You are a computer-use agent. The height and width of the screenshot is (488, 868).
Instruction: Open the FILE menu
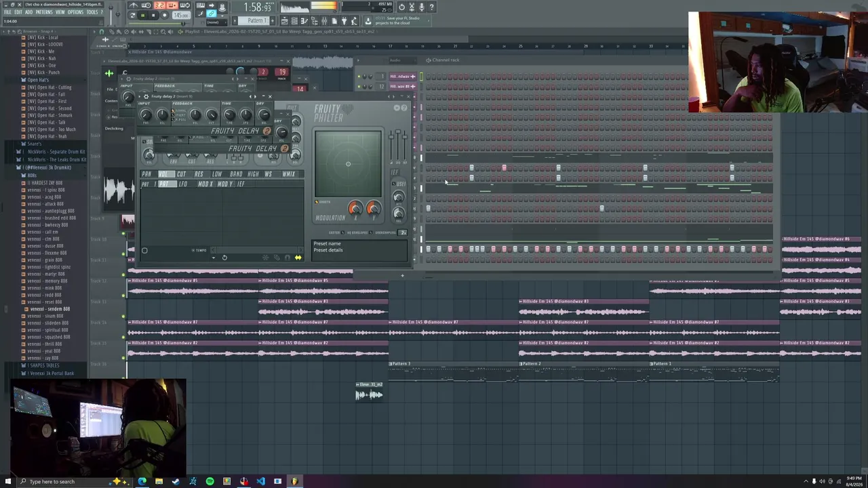(7, 12)
